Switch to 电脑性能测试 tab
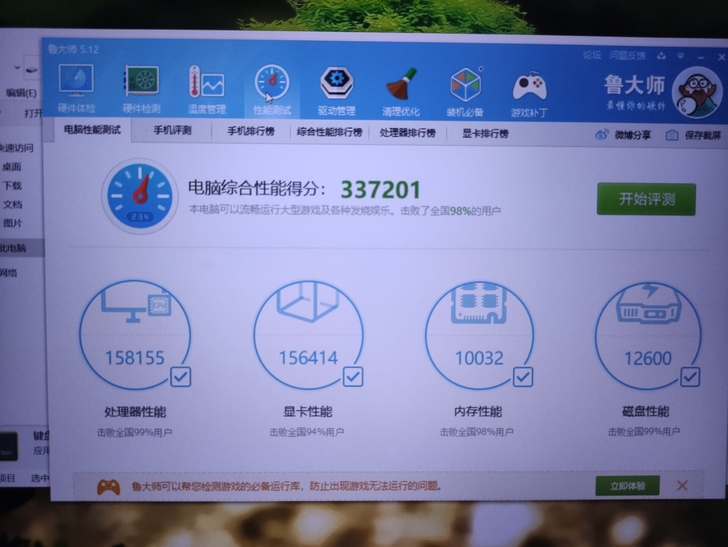The image size is (728, 547). [92, 130]
